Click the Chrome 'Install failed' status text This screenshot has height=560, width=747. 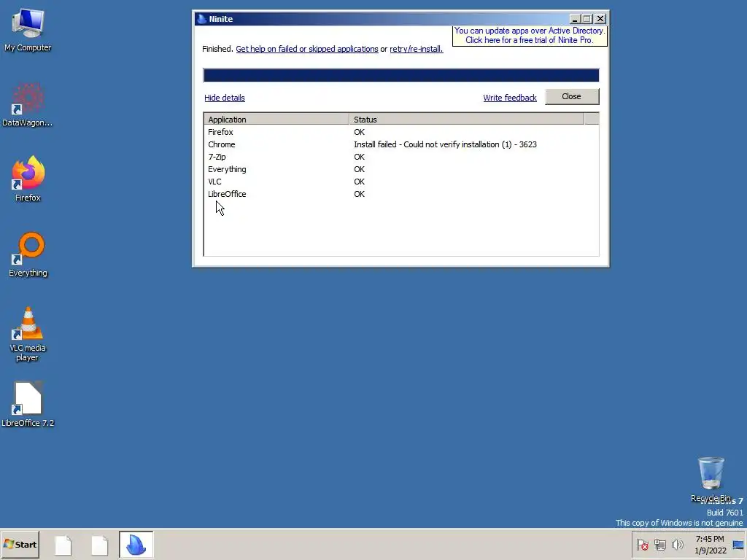pyautogui.click(x=445, y=144)
